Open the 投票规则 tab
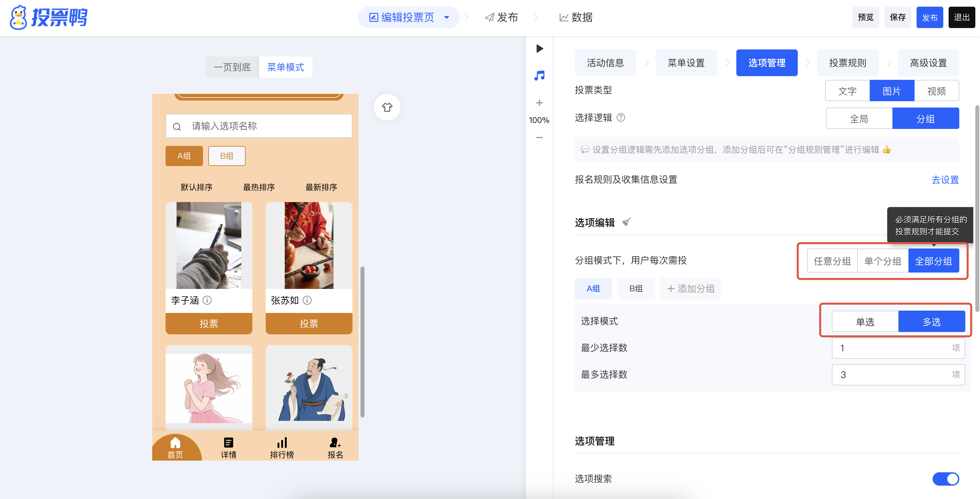 coord(847,63)
